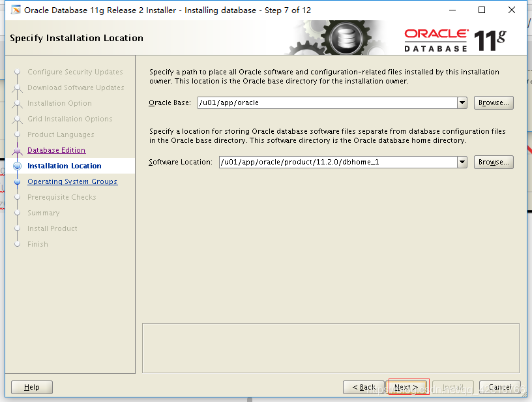Minimize the installer window

point(452,10)
